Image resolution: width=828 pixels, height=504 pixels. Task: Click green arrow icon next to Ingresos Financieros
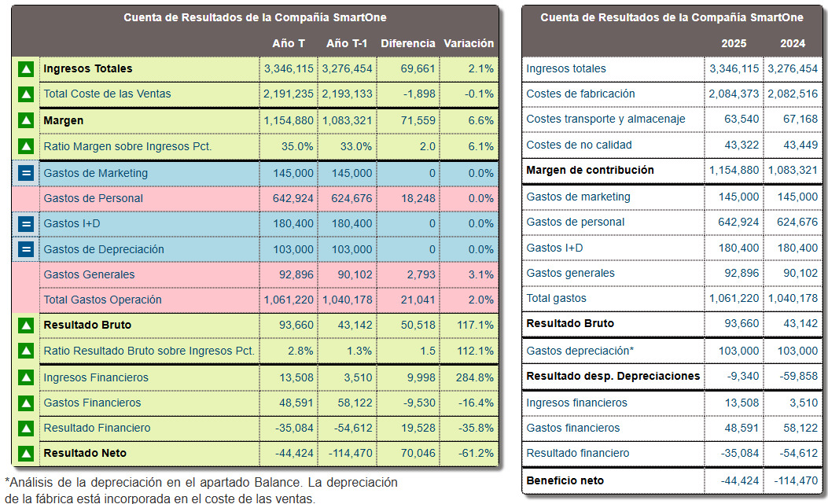pos(26,377)
